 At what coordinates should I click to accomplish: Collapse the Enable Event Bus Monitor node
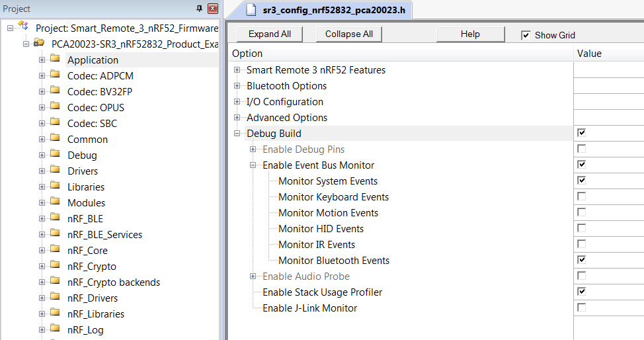coord(253,165)
